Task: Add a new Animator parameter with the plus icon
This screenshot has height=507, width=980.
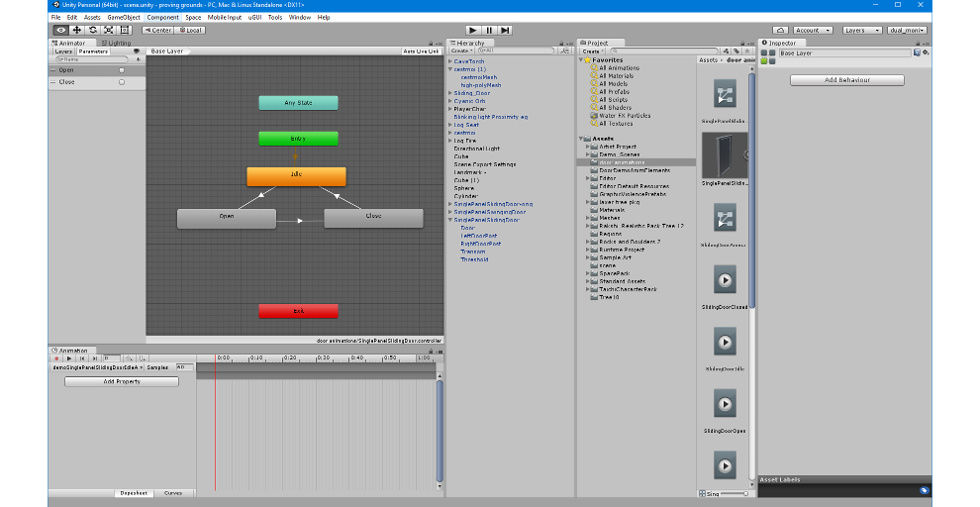Action: pos(139,59)
